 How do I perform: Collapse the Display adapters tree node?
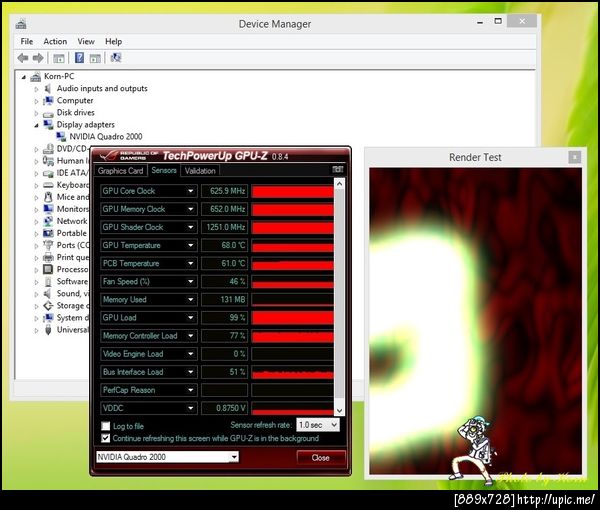pos(36,125)
